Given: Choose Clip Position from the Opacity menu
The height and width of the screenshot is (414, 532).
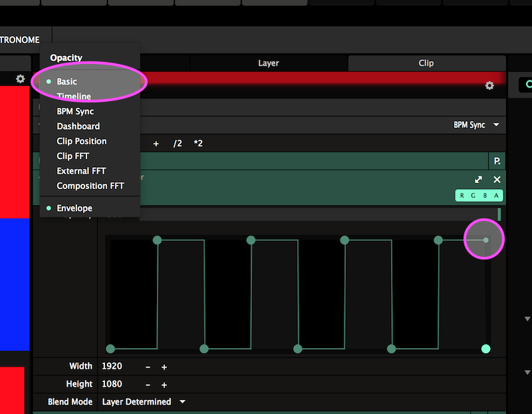Looking at the screenshot, I should (x=81, y=141).
